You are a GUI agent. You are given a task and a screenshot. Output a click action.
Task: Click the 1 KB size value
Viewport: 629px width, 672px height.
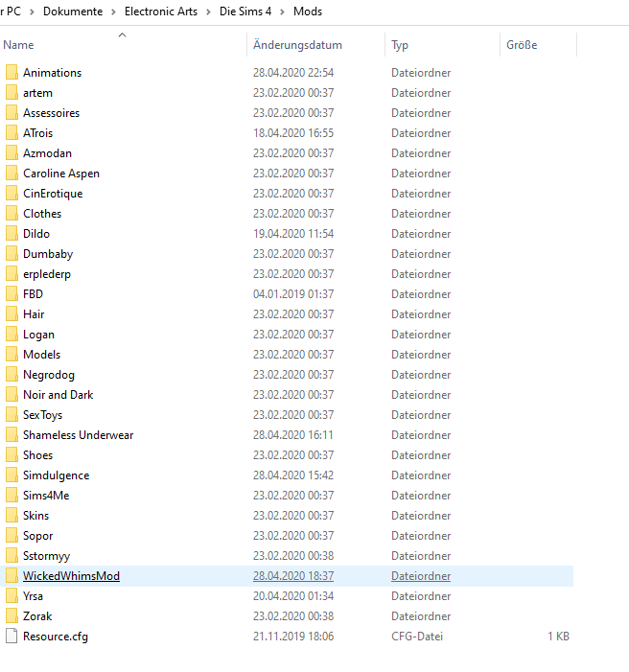pyautogui.click(x=558, y=637)
